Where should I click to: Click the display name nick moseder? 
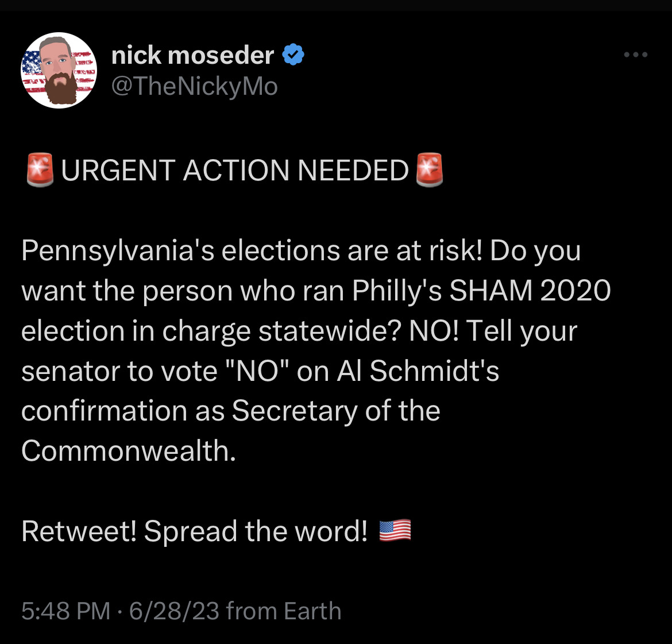tap(192, 55)
